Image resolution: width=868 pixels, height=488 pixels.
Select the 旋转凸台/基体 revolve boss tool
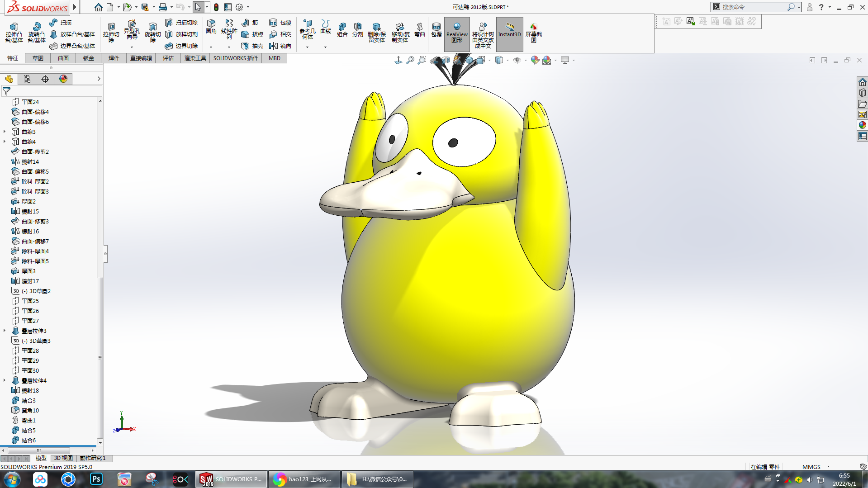click(x=37, y=33)
